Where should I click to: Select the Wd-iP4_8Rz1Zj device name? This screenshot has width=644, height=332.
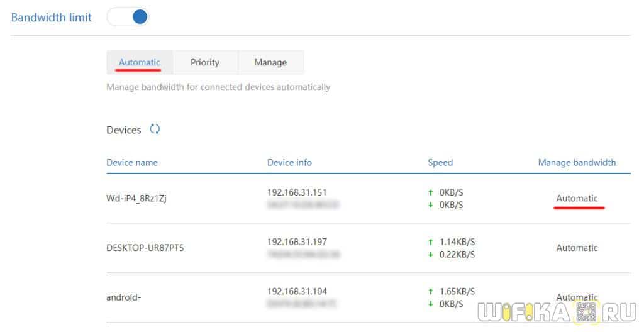136,198
